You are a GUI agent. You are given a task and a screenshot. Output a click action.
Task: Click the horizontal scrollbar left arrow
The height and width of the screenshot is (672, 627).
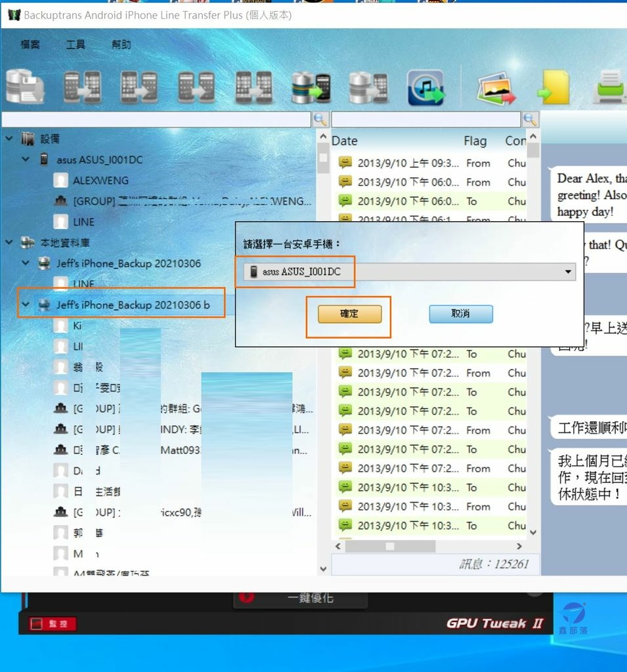pyautogui.click(x=338, y=546)
